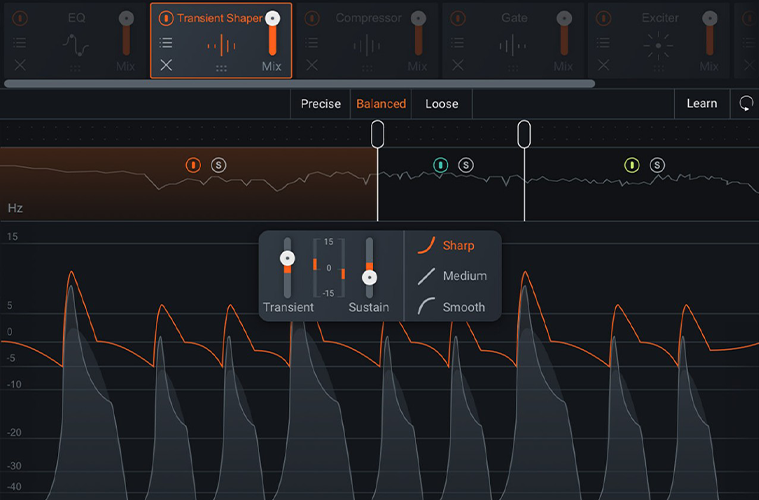Toggle the orange band power button
Image resolution: width=759 pixels, height=500 pixels.
[x=193, y=165]
